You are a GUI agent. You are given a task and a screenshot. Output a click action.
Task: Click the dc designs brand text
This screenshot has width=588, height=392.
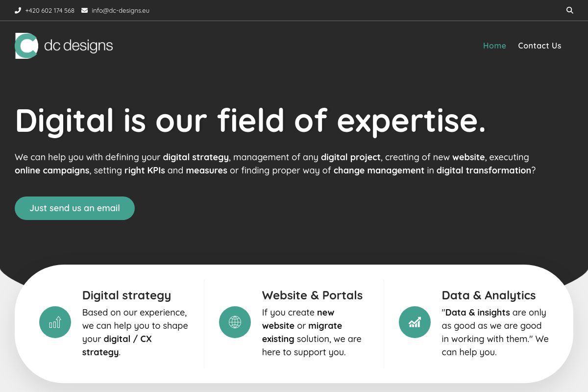click(x=78, y=46)
